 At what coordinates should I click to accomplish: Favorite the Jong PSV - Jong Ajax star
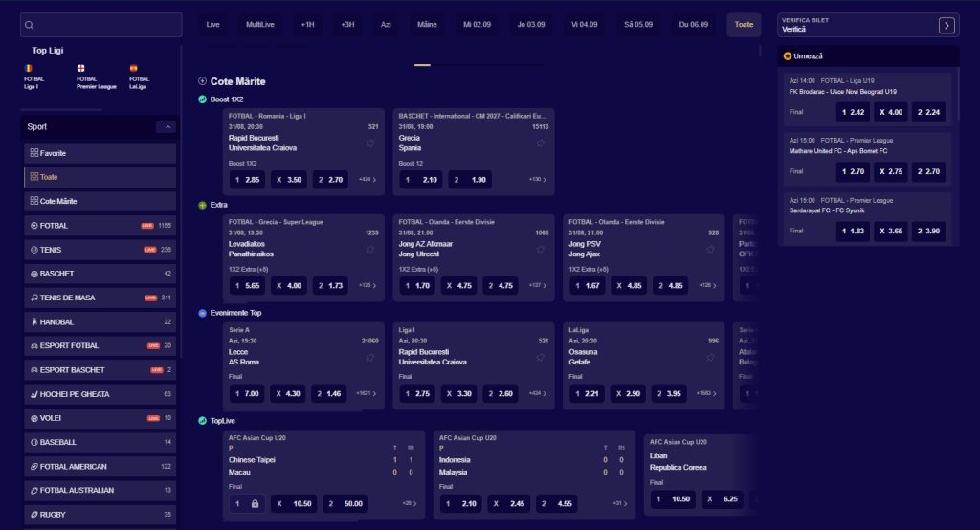(710, 250)
